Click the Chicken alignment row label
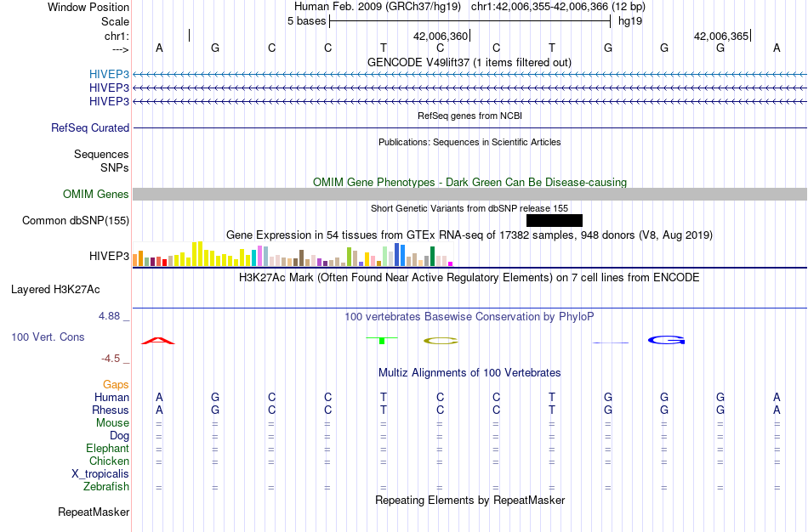808x532 pixels. pyautogui.click(x=109, y=461)
